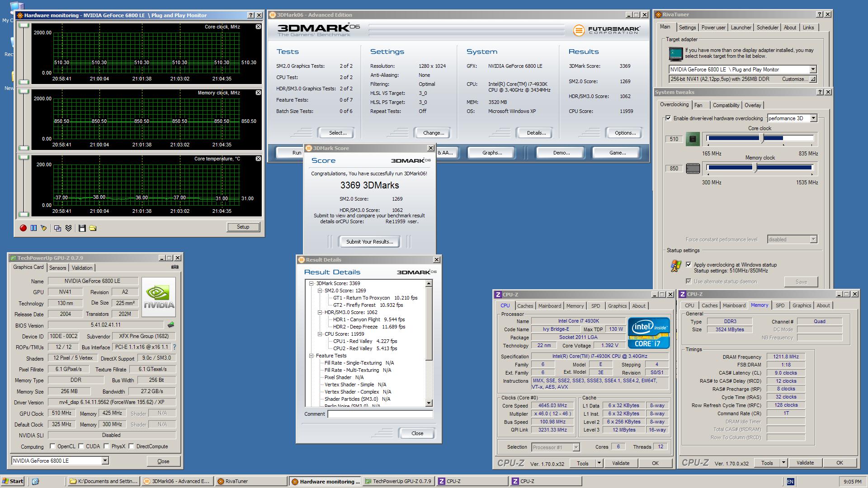Adjust the Core clock slider handle
The height and width of the screenshot is (488, 868).
coord(763,139)
